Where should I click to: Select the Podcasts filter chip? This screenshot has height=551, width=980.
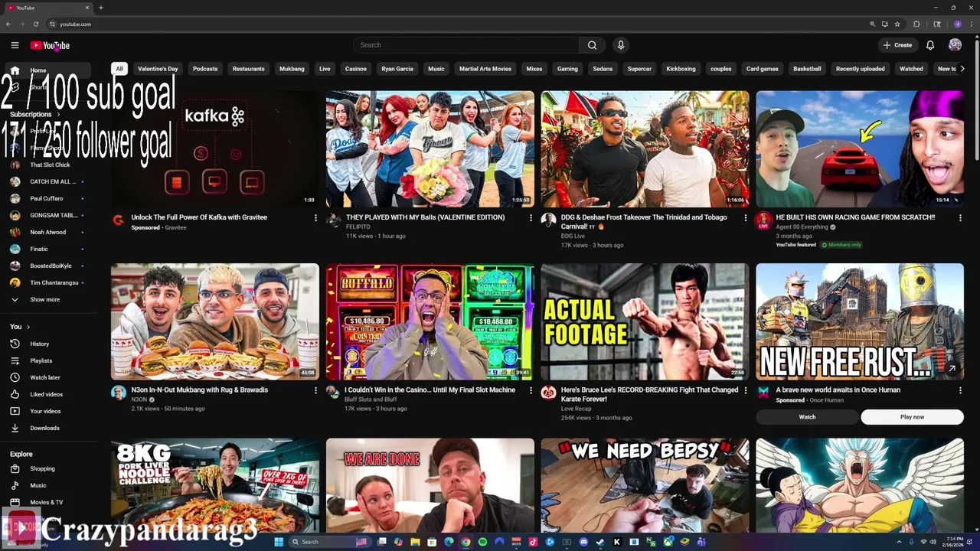(x=205, y=69)
